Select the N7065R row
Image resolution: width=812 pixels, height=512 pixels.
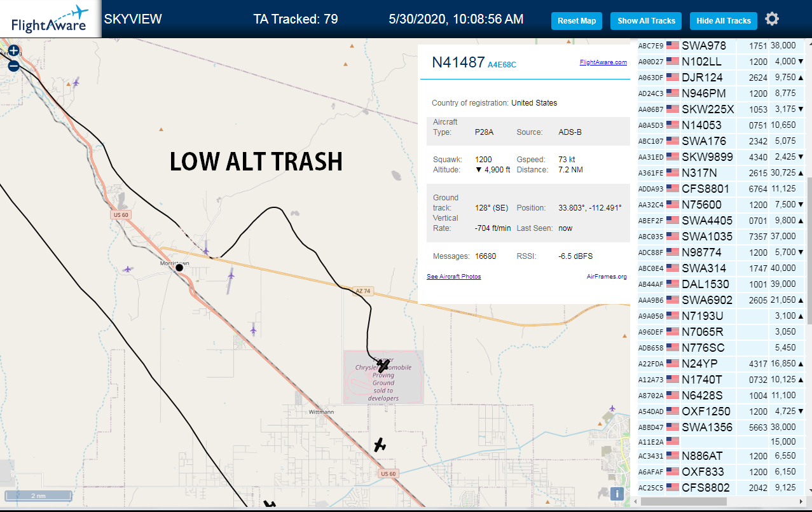click(x=721, y=332)
